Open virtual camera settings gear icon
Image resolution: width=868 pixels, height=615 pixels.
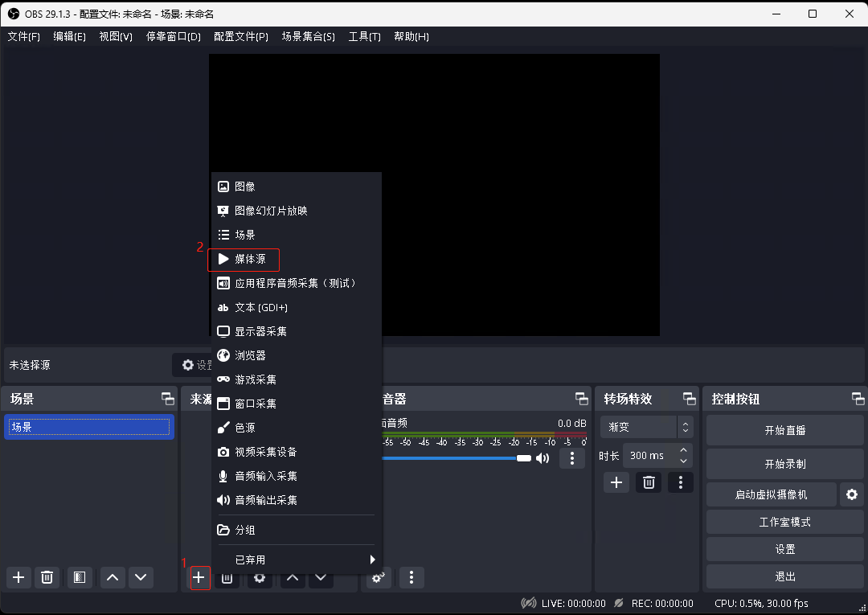(x=852, y=494)
